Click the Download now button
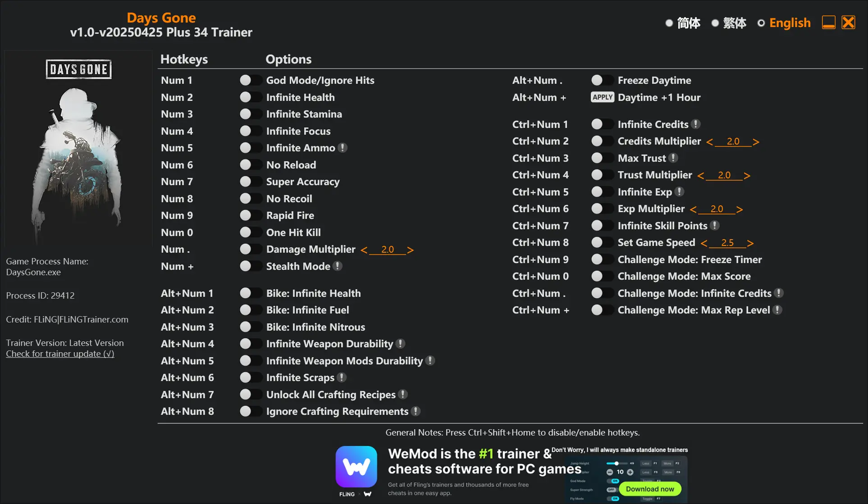Viewport: 868px width, 504px height. pos(650,489)
